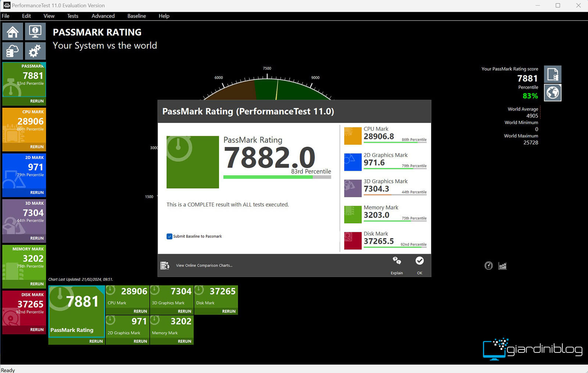Click the Disk Mark 92nd percentile bar
The width and height of the screenshot is (588, 373).
395,247
